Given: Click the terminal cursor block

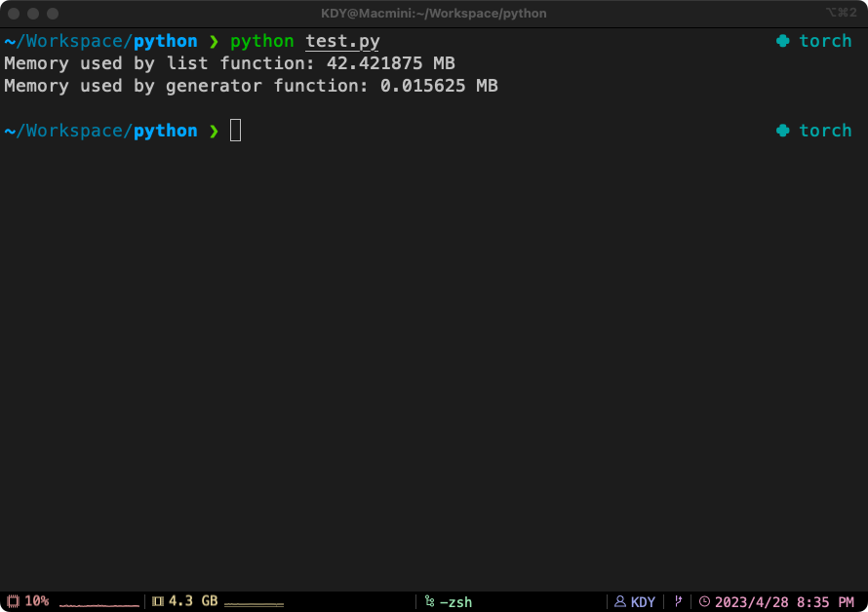Looking at the screenshot, I should pyautogui.click(x=235, y=131).
